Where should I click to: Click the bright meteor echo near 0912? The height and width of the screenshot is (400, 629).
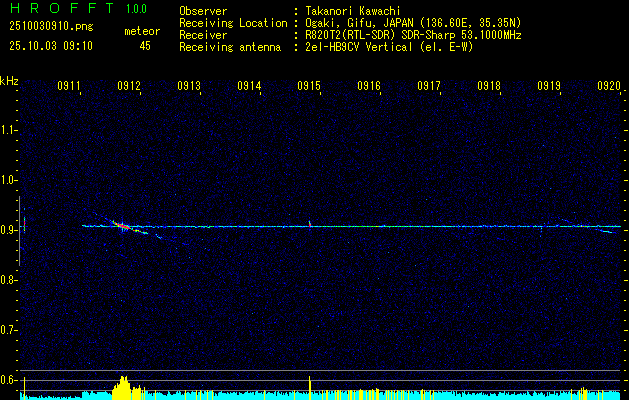(124, 227)
